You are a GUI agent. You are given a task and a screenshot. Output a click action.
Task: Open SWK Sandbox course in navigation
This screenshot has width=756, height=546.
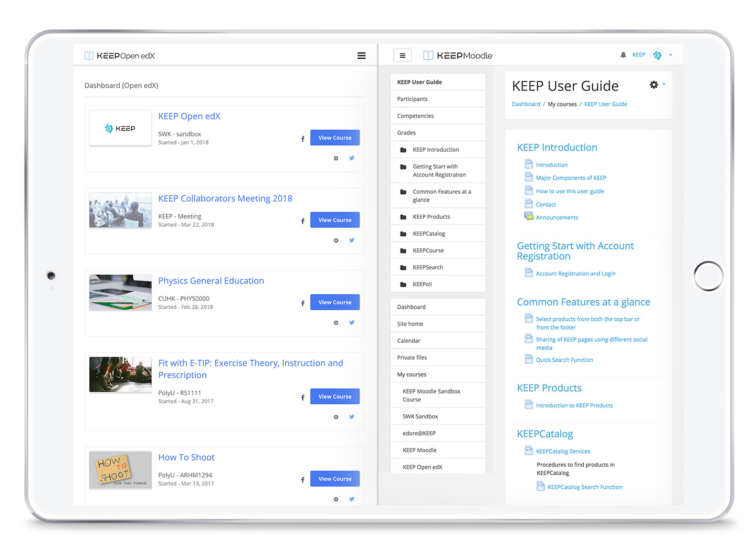tap(438, 416)
